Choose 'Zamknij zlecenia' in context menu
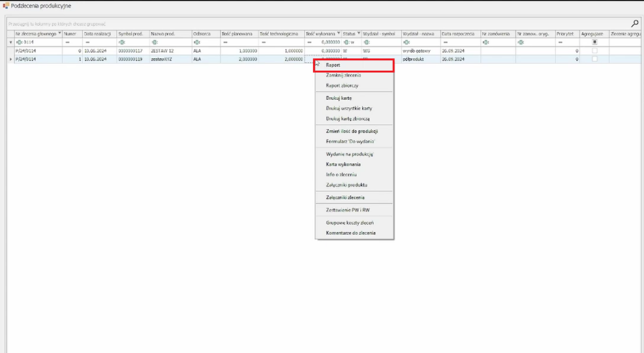Screen dimensions: 644x353 coord(343,76)
